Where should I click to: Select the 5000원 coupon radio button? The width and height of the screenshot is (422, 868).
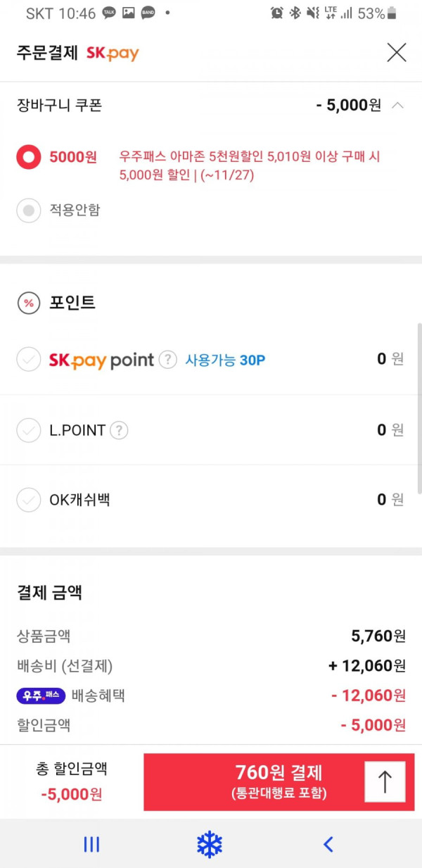(28, 158)
